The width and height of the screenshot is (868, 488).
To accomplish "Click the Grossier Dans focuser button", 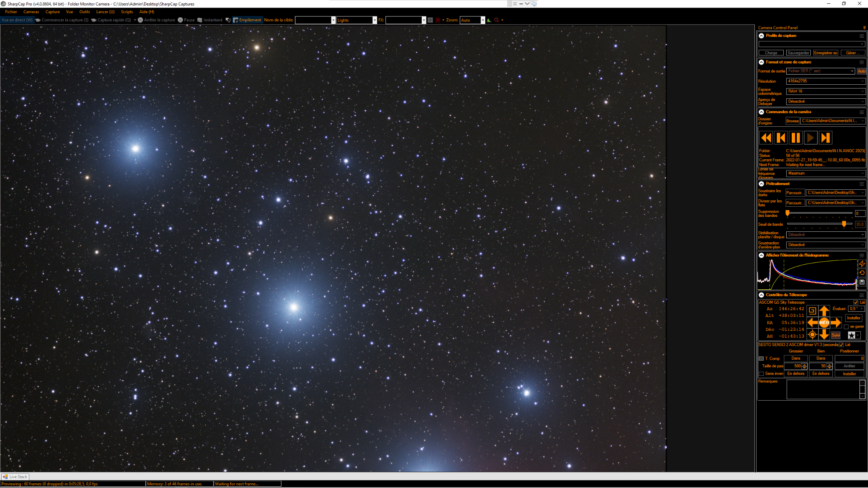I will point(796,359).
